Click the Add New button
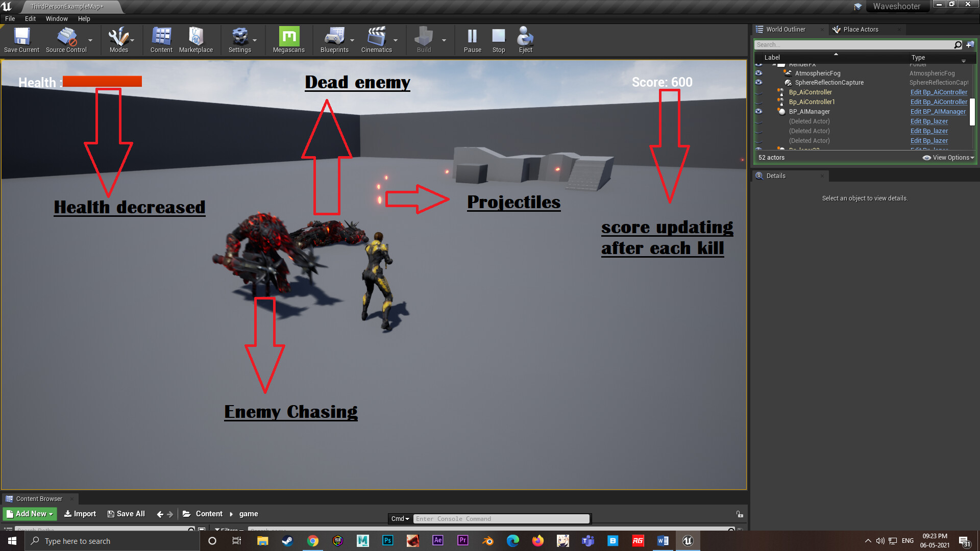Viewport: 980px width, 551px height. click(30, 514)
